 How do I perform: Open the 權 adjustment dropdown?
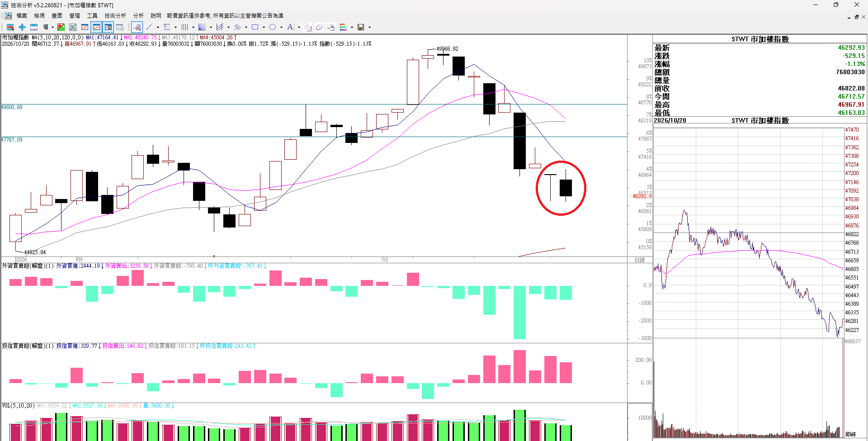(x=48, y=27)
